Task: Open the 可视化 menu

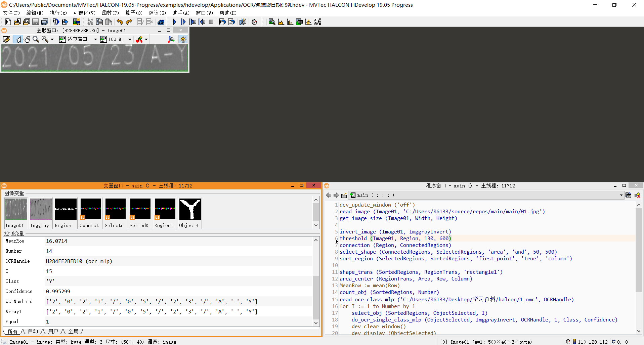Action: click(84, 13)
